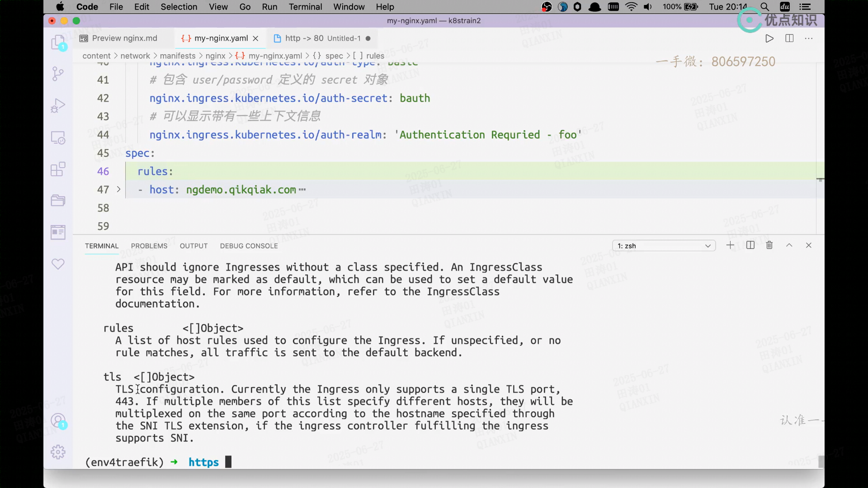Open the Explorer files icon in activity bar
The image size is (868, 488).
tap(58, 42)
